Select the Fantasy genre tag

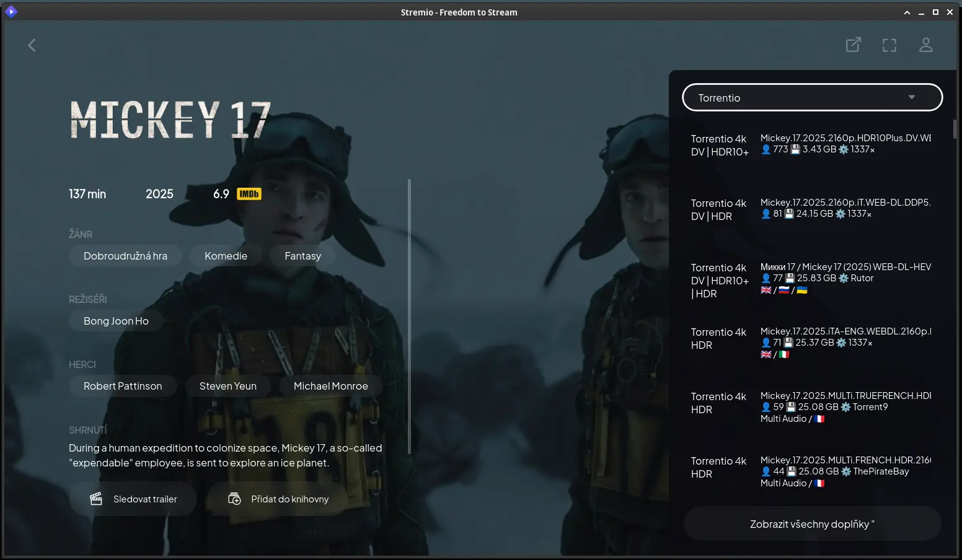(302, 256)
